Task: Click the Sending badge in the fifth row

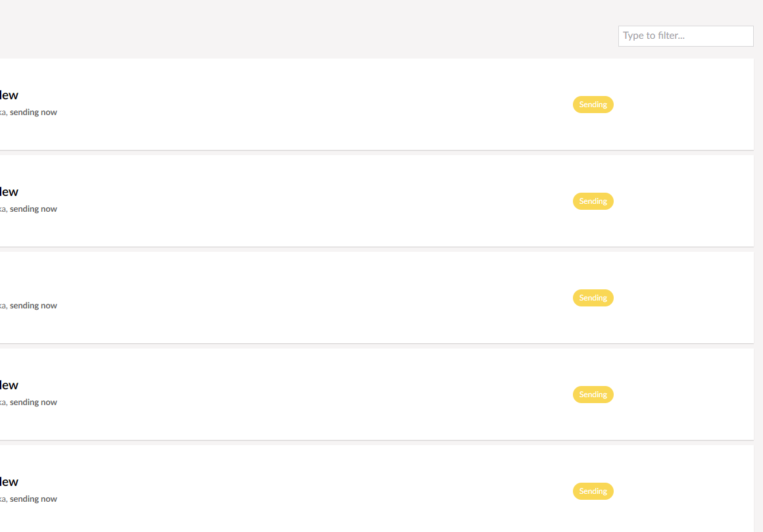Action: pos(593,491)
